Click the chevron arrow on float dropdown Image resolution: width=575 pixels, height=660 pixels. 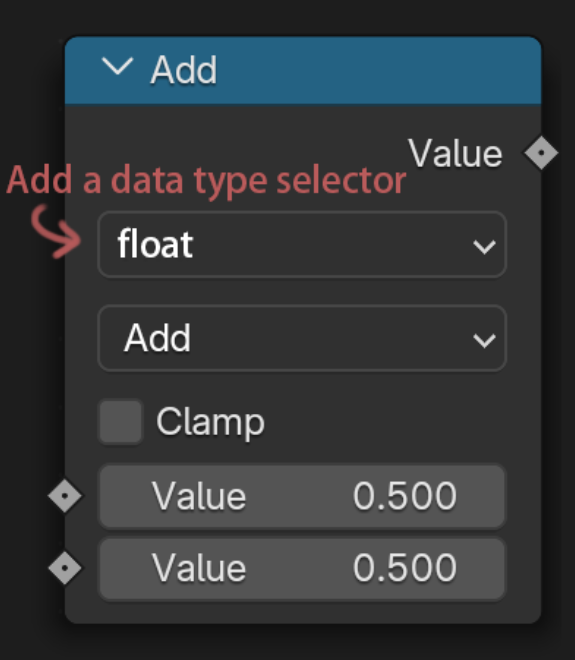tap(484, 247)
